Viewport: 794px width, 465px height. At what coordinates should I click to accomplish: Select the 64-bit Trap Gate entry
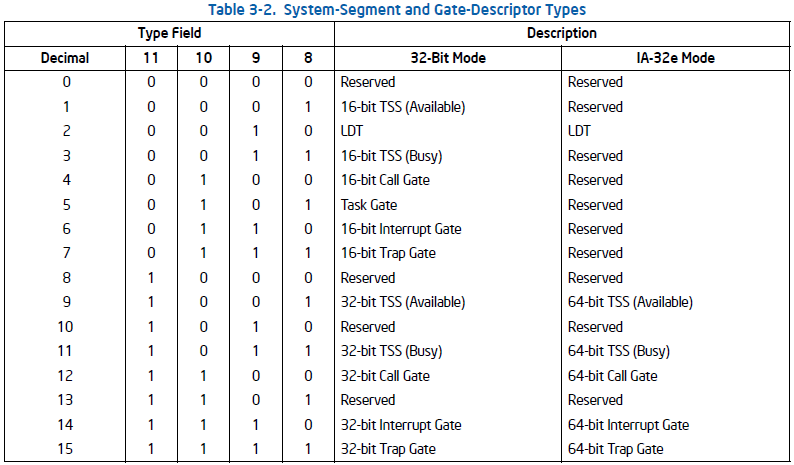616,449
